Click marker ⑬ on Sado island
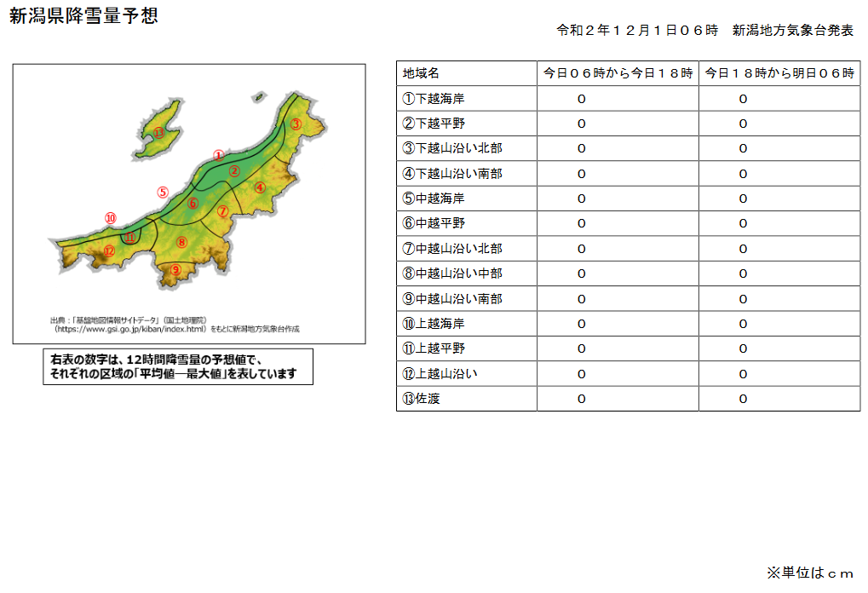The image size is (868, 593). (x=158, y=133)
